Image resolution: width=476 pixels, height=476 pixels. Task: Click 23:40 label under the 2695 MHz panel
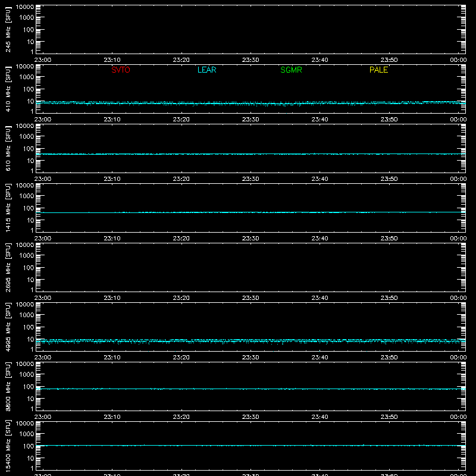click(x=320, y=298)
